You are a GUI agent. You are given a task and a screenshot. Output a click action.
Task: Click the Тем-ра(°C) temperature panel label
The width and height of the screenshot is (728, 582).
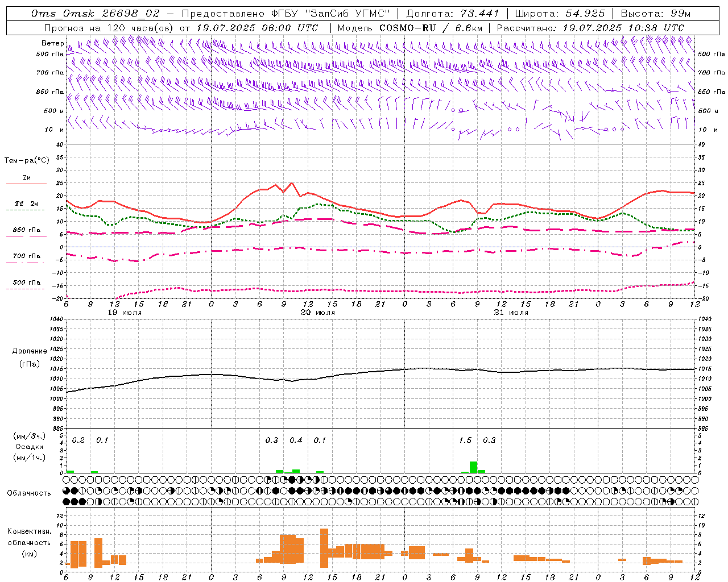click(x=27, y=161)
